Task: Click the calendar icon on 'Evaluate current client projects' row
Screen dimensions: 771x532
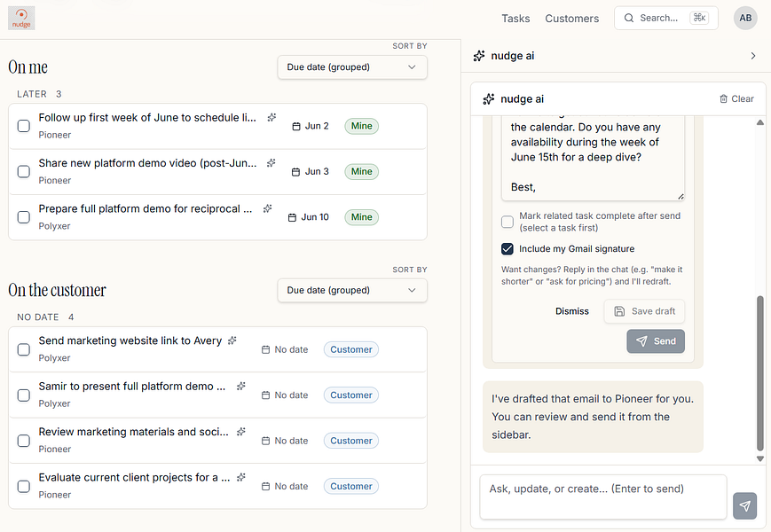Action: [x=265, y=486]
